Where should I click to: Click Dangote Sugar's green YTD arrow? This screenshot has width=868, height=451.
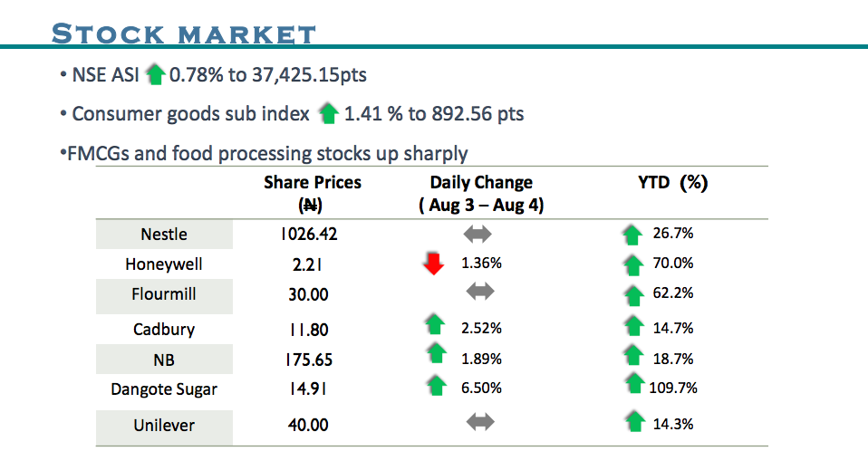click(634, 384)
